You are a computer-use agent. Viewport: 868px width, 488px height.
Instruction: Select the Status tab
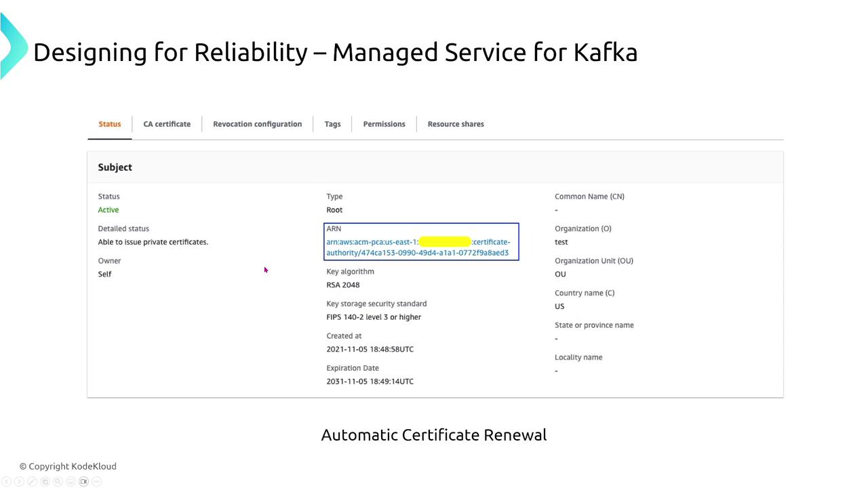click(109, 124)
